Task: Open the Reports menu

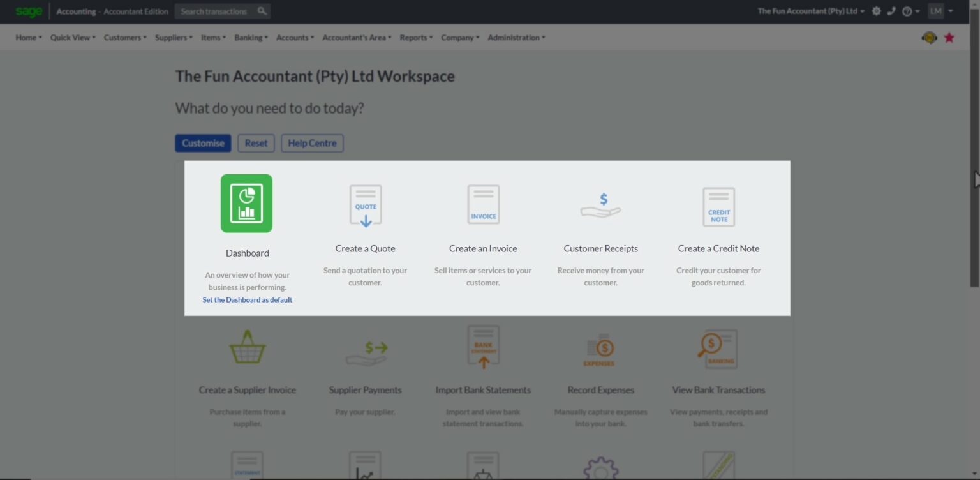Action: pyautogui.click(x=414, y=37)
